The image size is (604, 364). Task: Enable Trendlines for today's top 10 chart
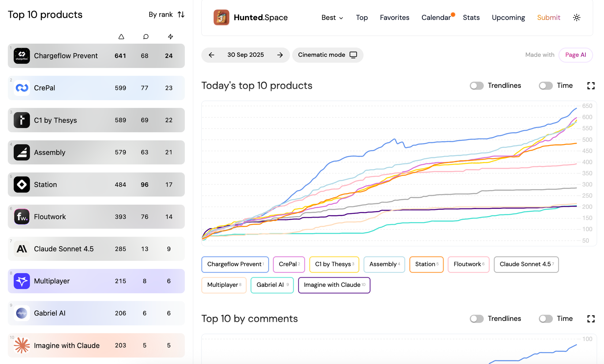(x=477, y=86)
